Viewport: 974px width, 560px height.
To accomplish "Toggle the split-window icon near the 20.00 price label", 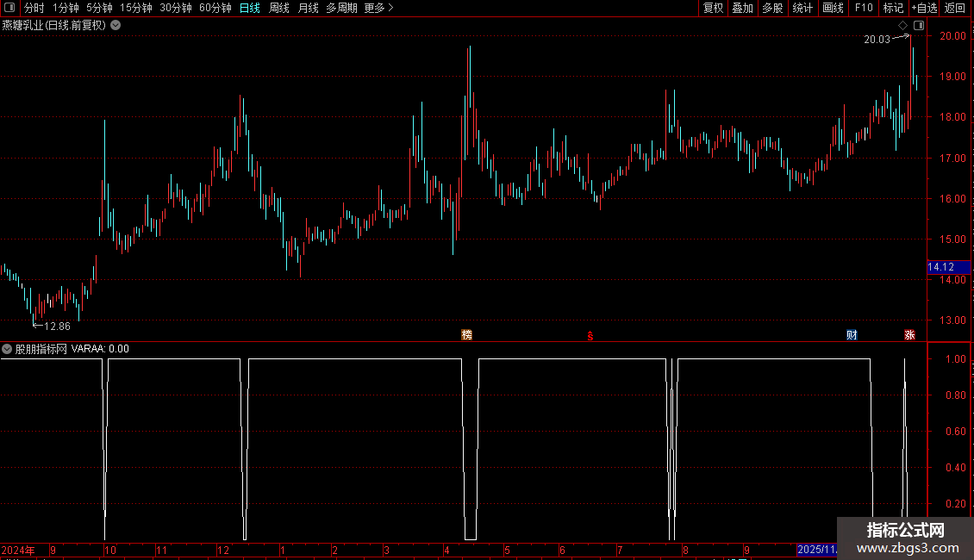I will (919, 26).
